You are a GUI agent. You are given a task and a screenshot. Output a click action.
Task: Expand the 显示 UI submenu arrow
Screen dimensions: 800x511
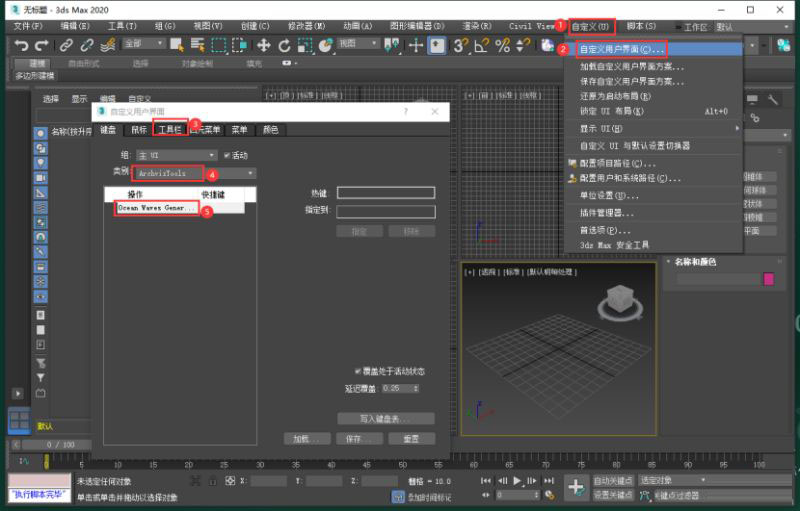coord(737,128)
